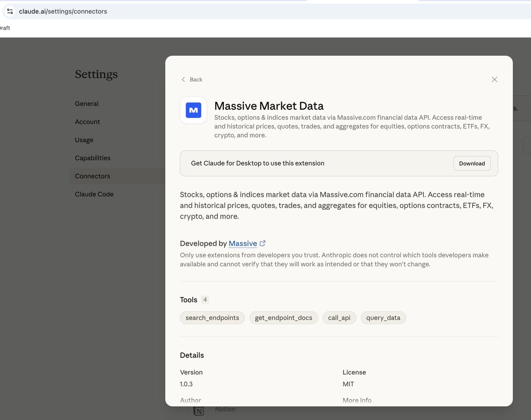The height and width of the screenshot is (420, 531).
Task: Click the Notion text behind the dialog
Action: point(225,409)
